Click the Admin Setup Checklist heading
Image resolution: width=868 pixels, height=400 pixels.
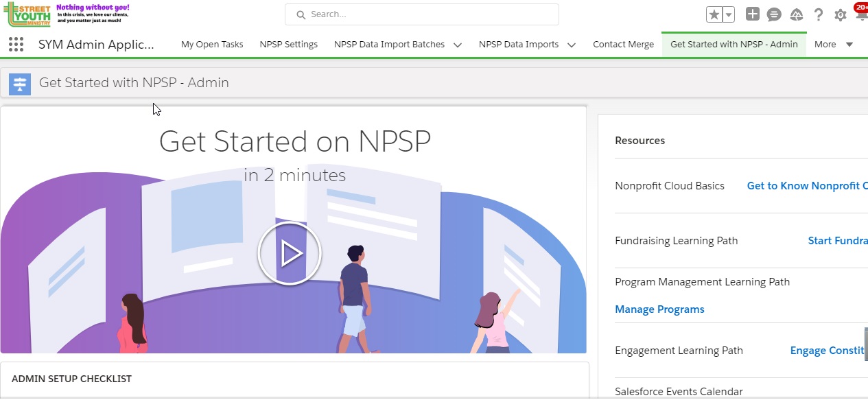(x=71, y=379)
